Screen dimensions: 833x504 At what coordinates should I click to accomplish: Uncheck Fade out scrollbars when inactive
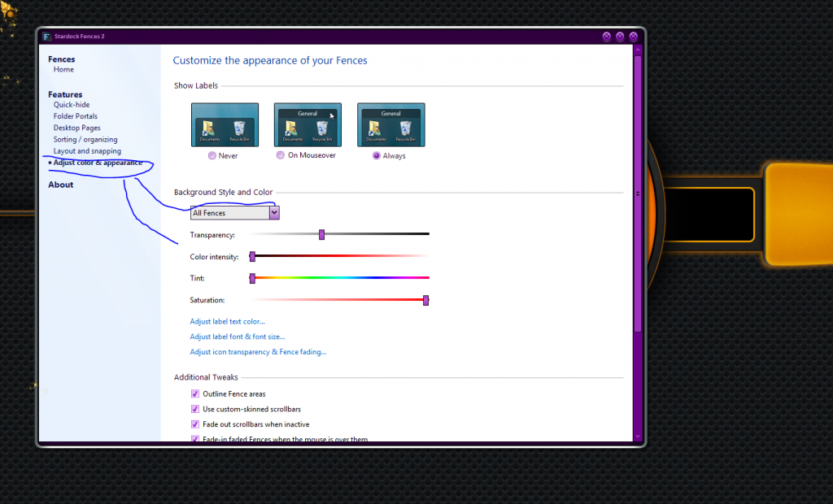[195, 424]
